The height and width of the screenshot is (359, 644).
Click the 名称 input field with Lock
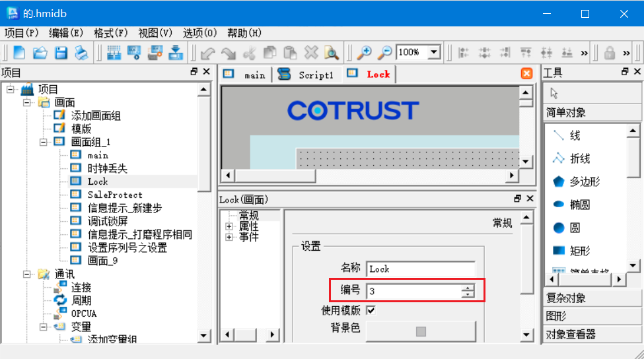(421, 269)
